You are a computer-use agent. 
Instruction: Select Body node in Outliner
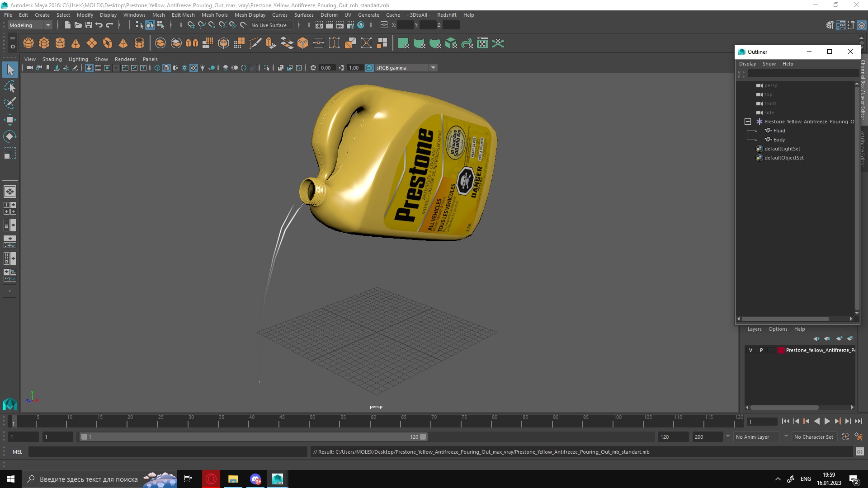click(x=779, y=140)
